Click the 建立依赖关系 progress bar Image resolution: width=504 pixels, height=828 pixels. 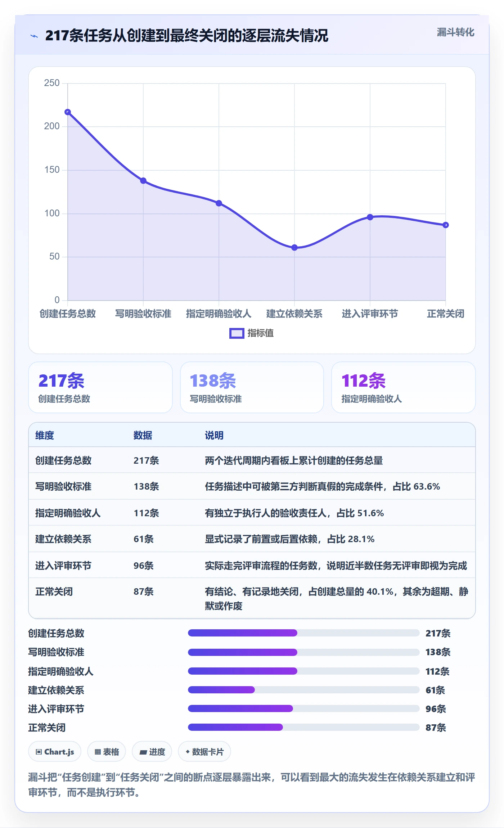point(303,690)
